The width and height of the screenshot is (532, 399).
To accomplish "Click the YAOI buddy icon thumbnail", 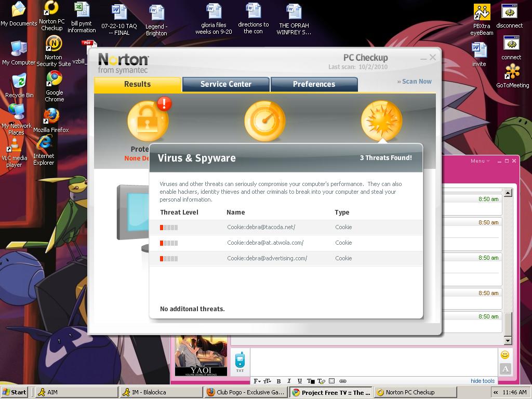I will pos(201,355).
